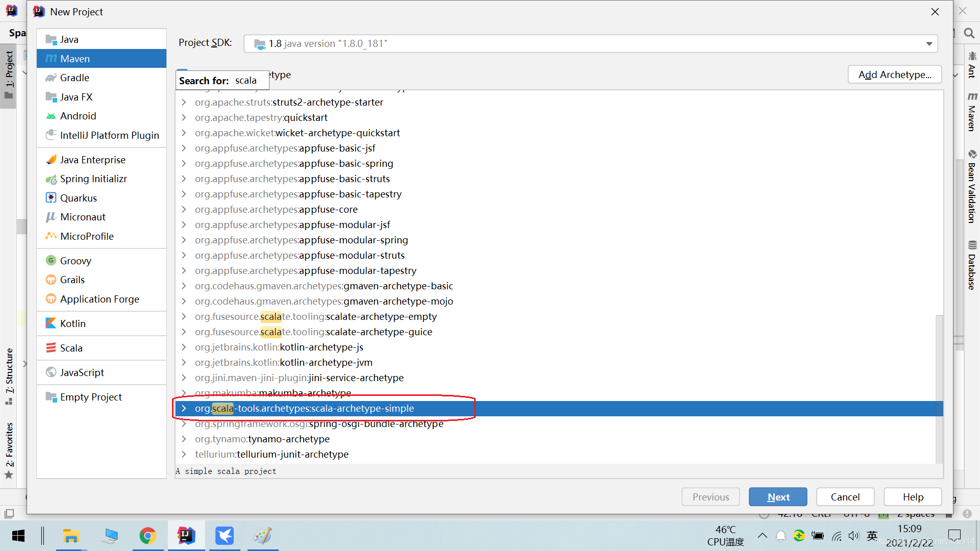Select appfuse-modular-jsf archetype
The height and width of the screenshot is (551, 980).
click(292, 224)
